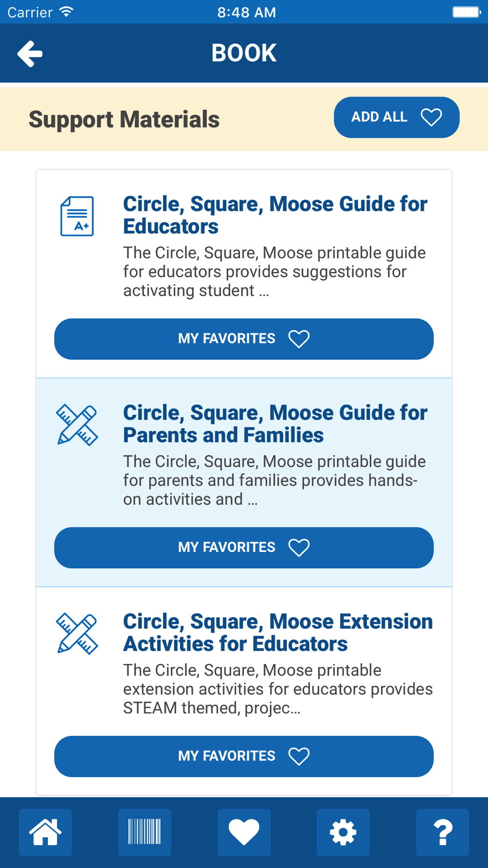488x868 pixels.
Task: Click pencil-ruler icon for Parents and Families guide
Action: point(77,425)
